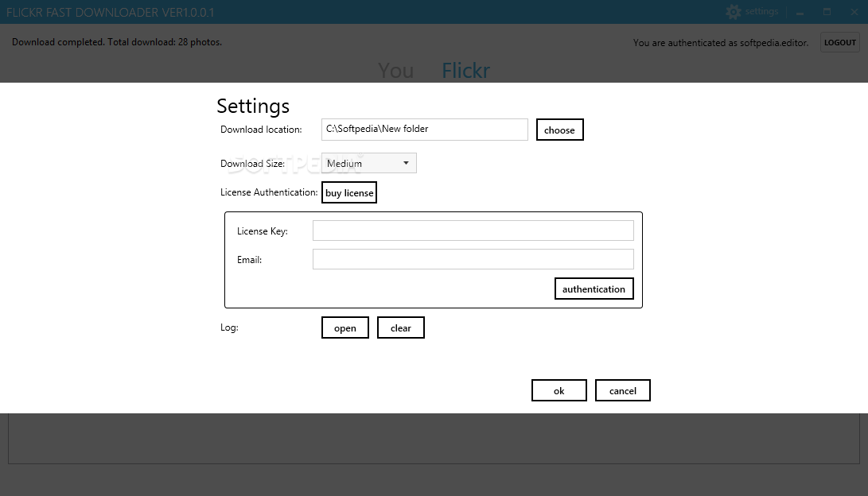Open the log file
Image resolution: width=868 pixels, height=496 pixels.
point(344,328)
